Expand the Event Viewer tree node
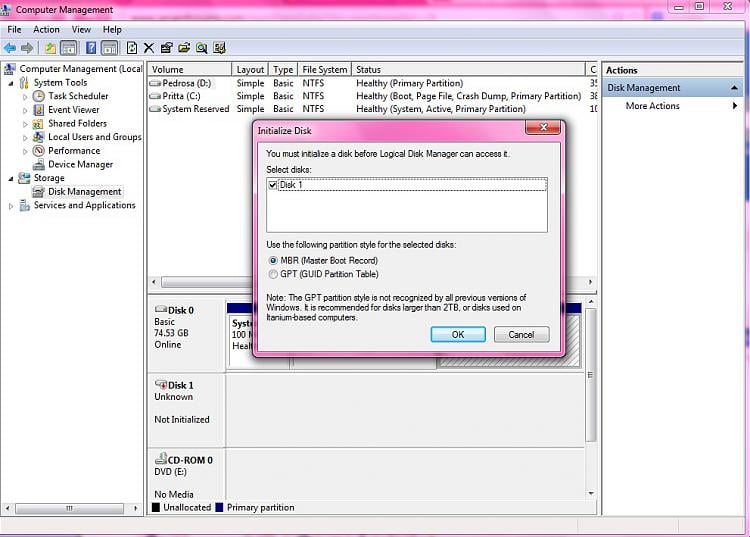750x537 pixels. pyautogui.click(x=25, y=110)
